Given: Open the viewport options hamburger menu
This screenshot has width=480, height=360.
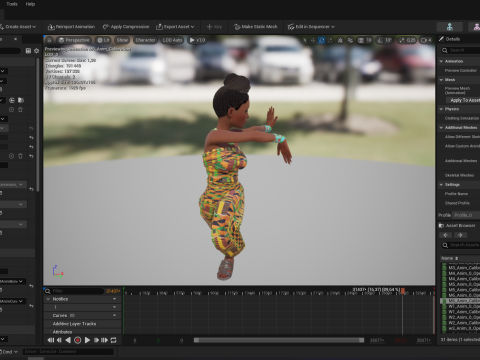Looking at the screenshot, I should 49,40.
